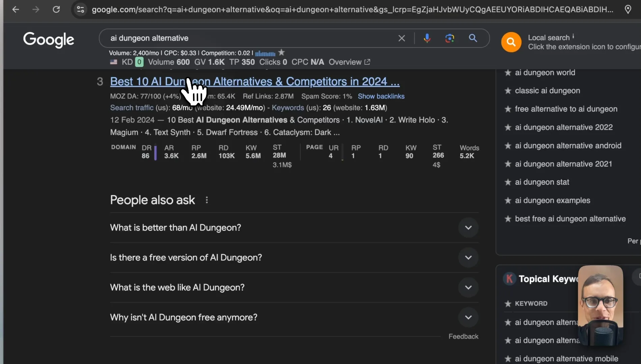Viewport: 641px width, 364px height.
Task: Click Feedback below People also ask
Action: coord(463,336)
